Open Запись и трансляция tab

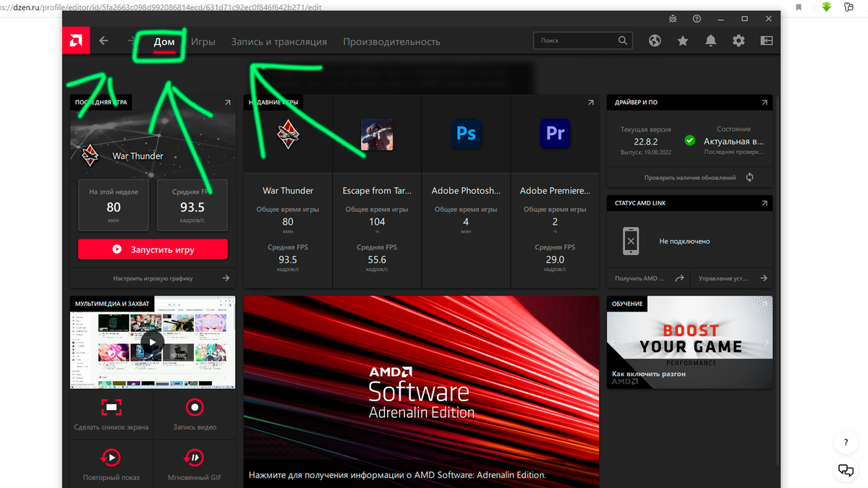pyautogui.click(x=279, y=42)
